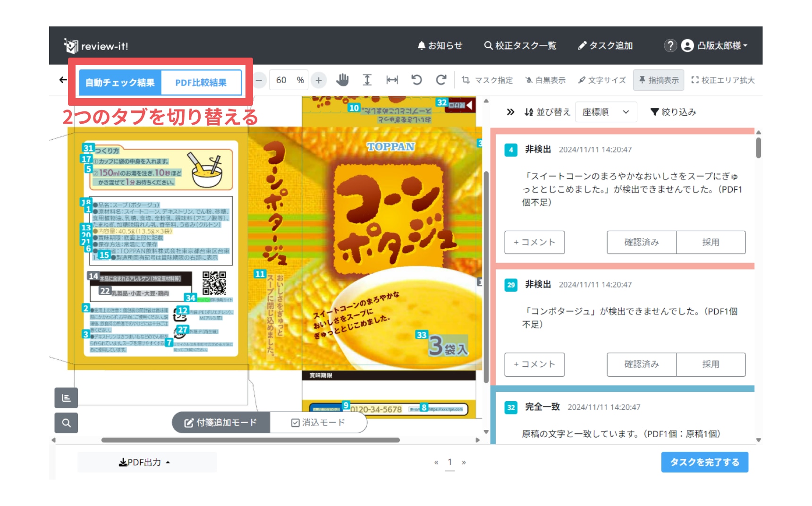The height and width of the screenshot is (506, 812).
Task: Click the zoom percentage input field
Action: pos(282,80)
